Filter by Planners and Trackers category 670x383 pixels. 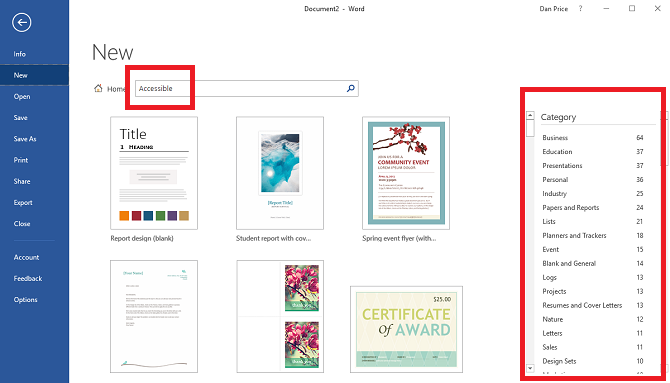point(593,236)
